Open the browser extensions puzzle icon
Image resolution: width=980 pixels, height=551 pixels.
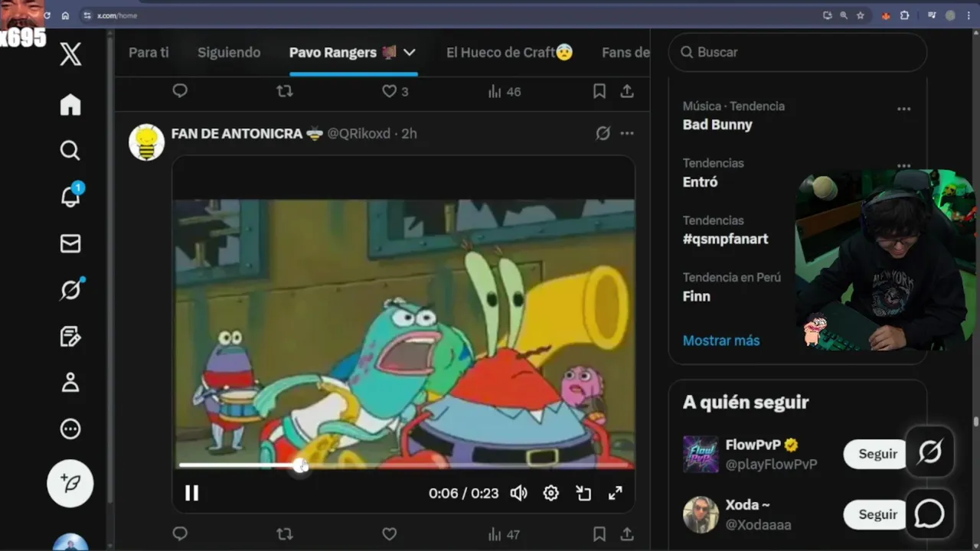(x=904, y=15)
